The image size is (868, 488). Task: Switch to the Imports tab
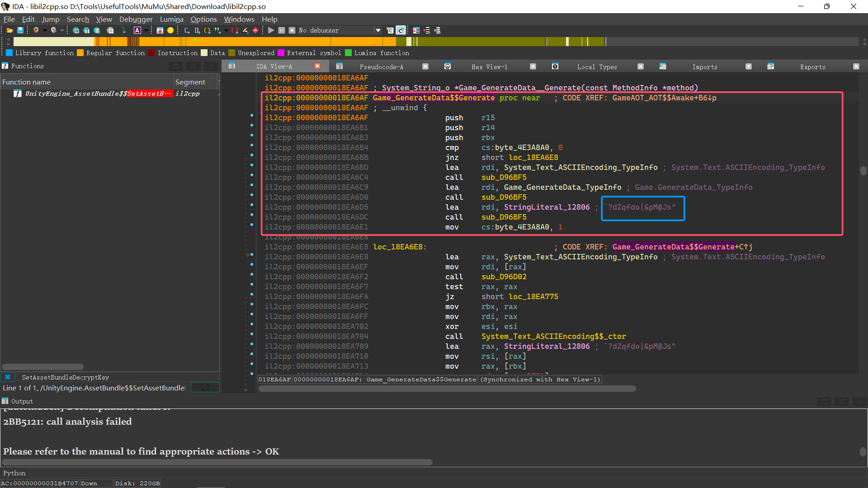pos(704,67)
